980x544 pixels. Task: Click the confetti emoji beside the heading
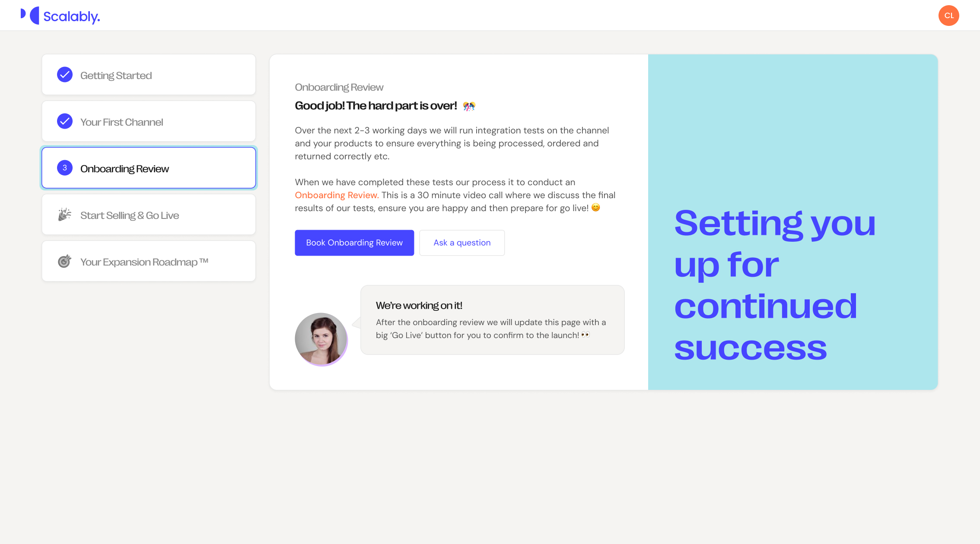pos(469,106)
